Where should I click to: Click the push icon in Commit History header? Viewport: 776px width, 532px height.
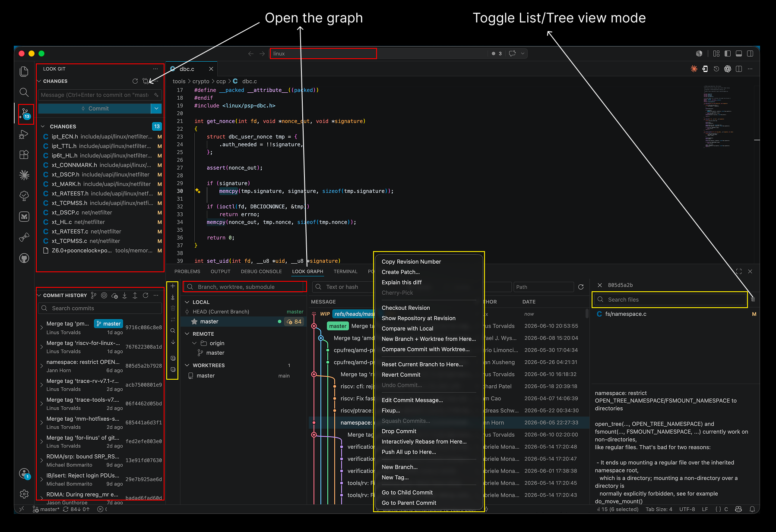click(135, 296)
